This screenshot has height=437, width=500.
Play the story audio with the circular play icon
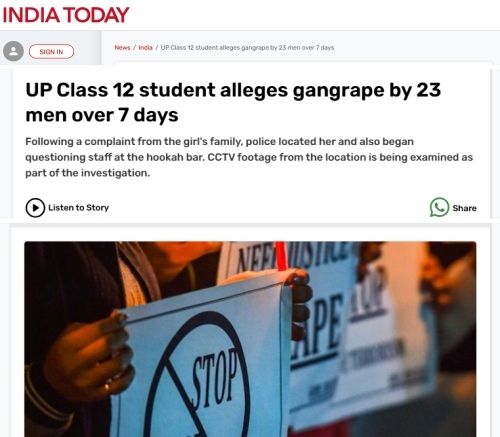tap(35, 208)
